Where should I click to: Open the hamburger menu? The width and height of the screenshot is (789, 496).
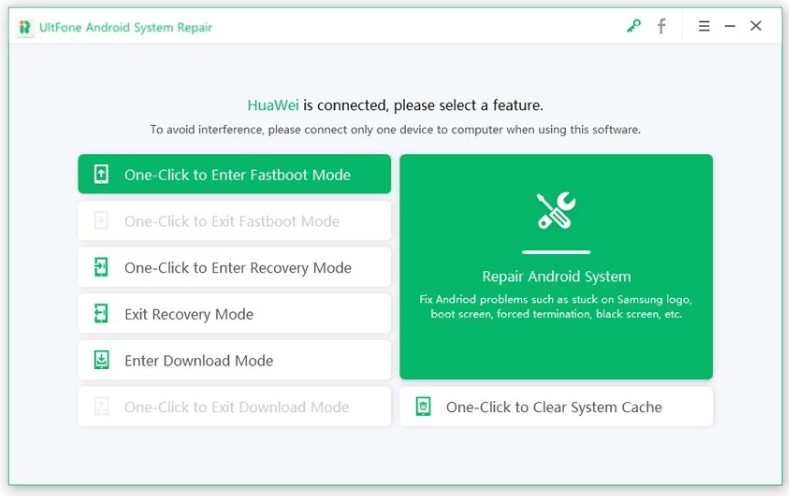(x=704, y=26)
